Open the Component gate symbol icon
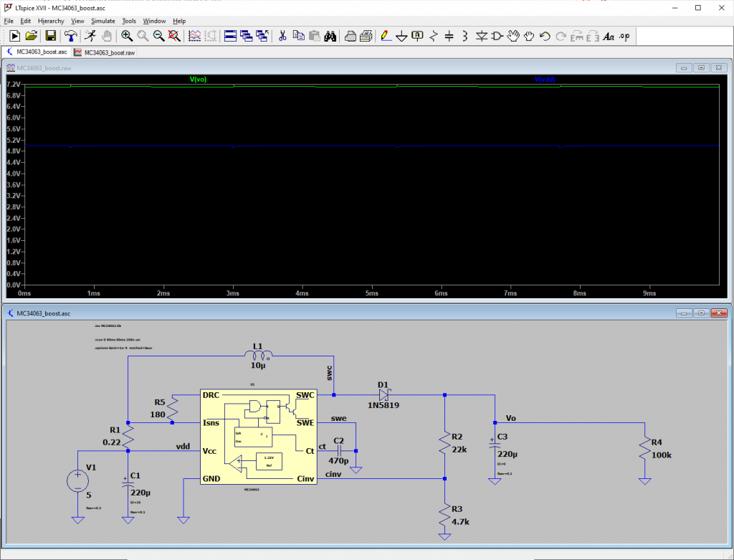This screenshot has width=734, height=560. [497, 36]
